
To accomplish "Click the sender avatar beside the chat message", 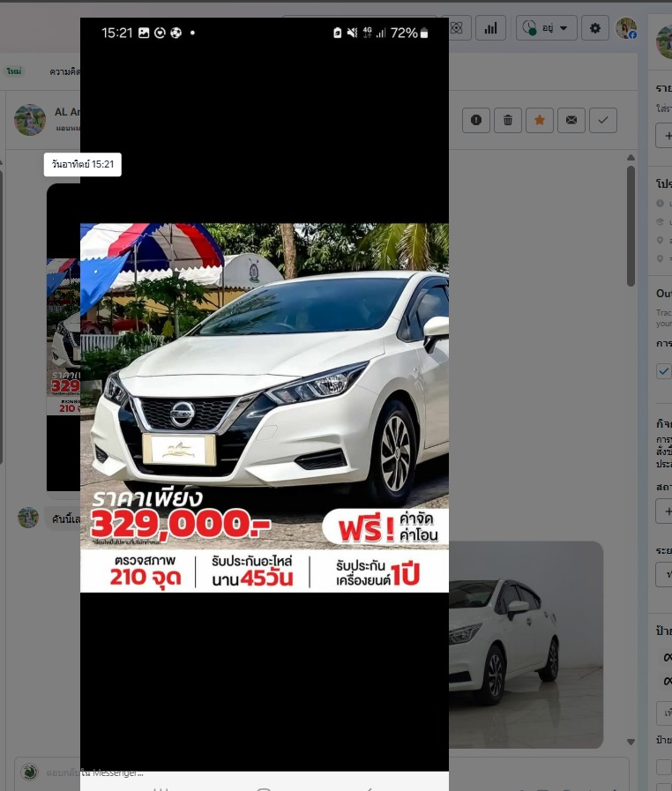I will [28, 518].
